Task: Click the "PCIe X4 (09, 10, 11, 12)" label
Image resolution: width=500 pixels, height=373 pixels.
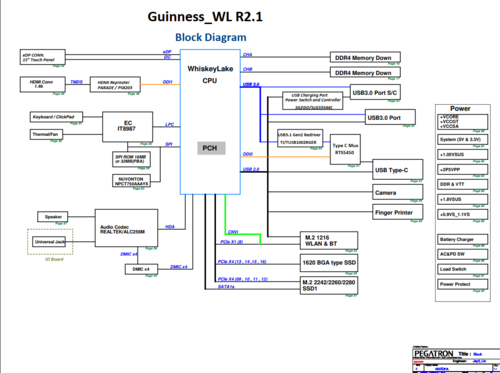Action: pos(243,279)
